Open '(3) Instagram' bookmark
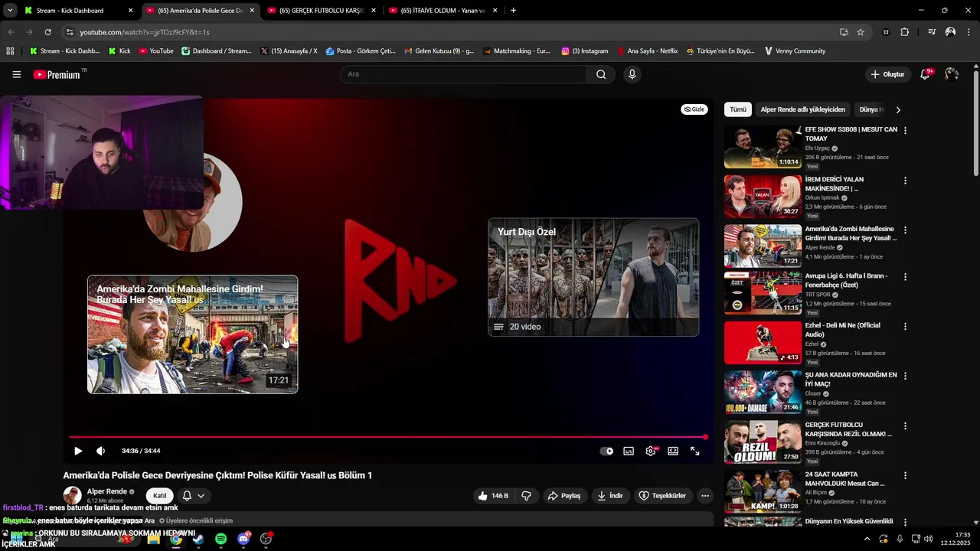980x551 pixels. click(x=585, y=51)
